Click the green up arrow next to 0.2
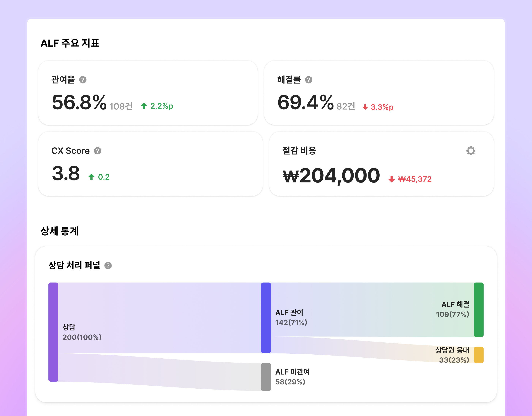 click(x=91, y=177)
